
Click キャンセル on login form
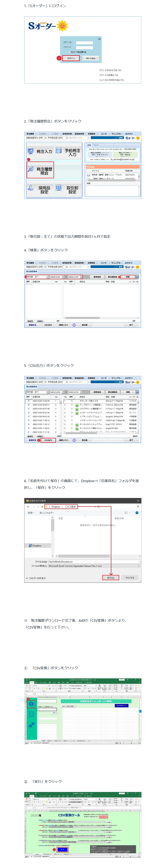(91, 58)
